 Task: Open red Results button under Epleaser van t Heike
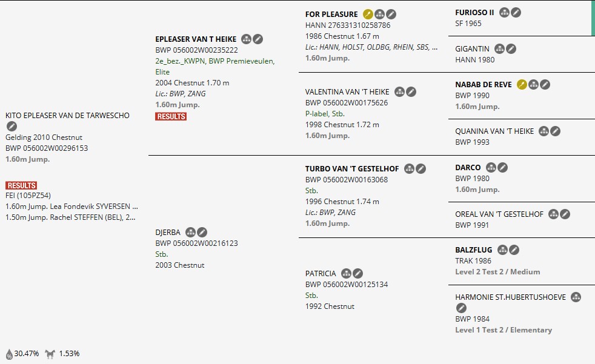(171, 116)
